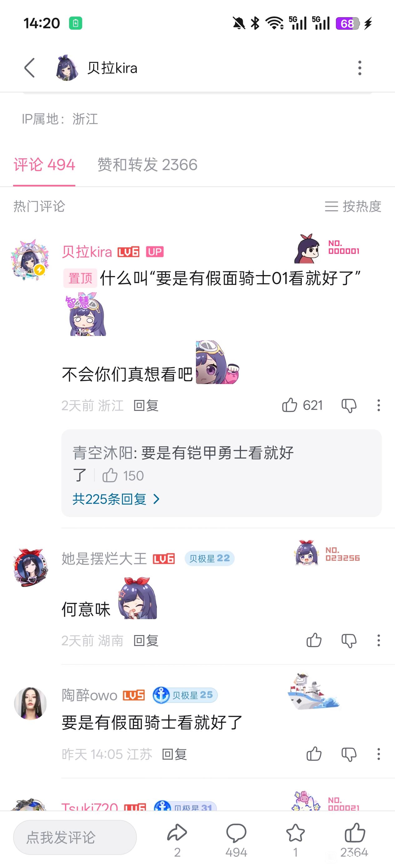Tap the back arrow icon
The height and width of the screenshot is (868, 395).
pyautogui.click(x=30, y=68)
